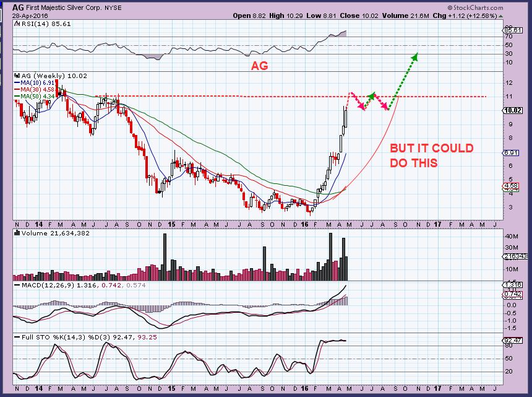This screenshot has width=532, height=397.
Task: Click the '-1.0' MACD axis label
Action: click(510, 321)
